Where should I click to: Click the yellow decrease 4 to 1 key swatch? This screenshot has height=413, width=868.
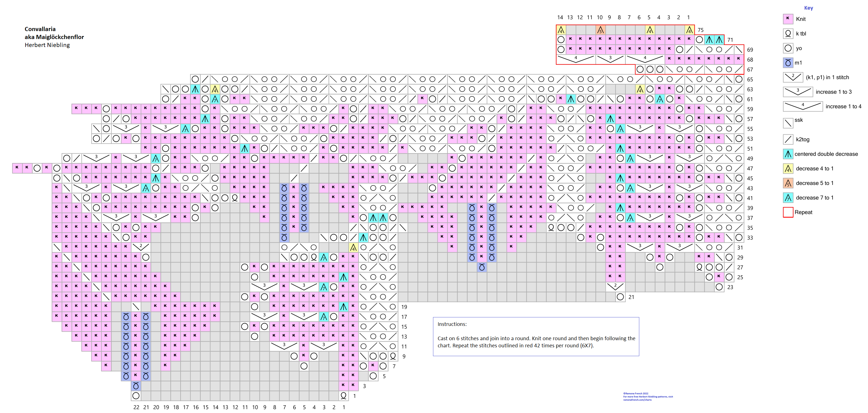click(x=788, y=168)
